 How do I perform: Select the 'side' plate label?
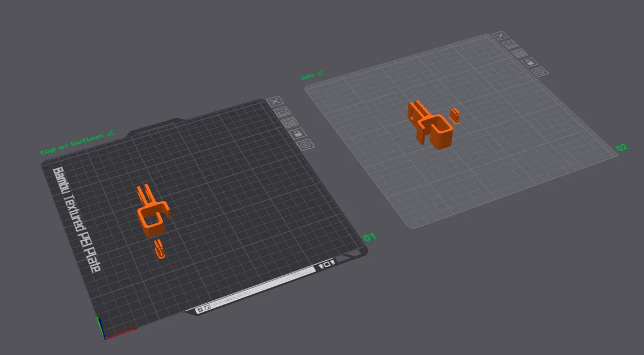click(308, 77)
